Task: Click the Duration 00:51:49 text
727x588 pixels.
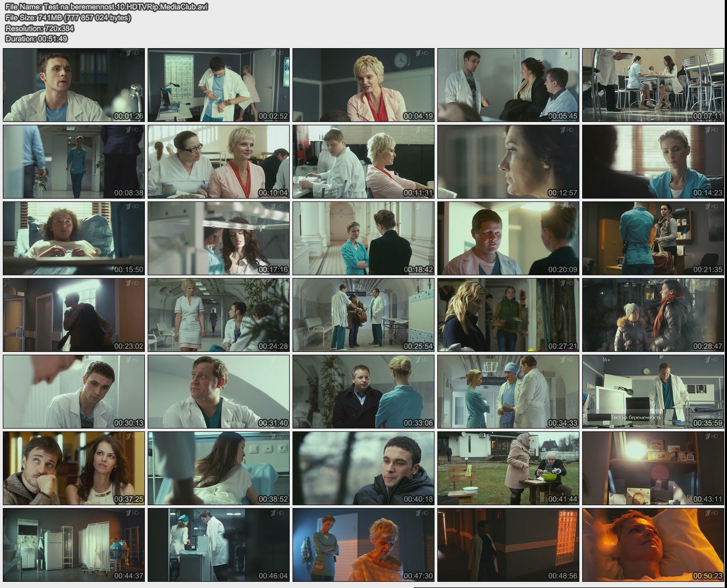Action: (36, 39)
